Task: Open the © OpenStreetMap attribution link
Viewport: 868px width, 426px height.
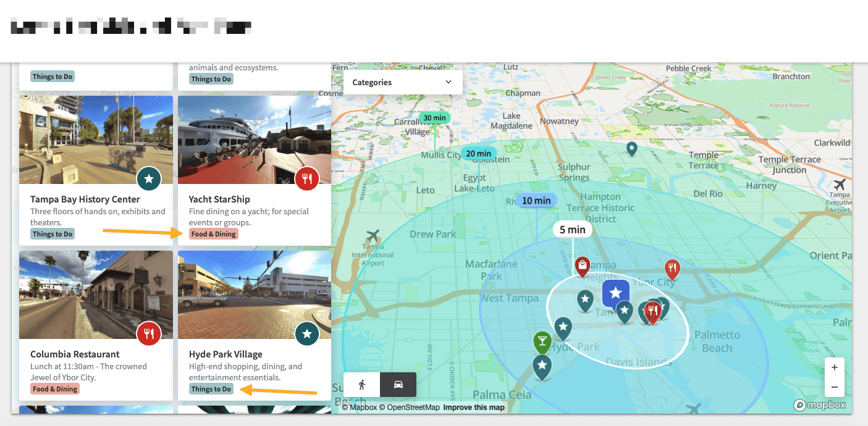Action: pyautogui.click(x=408, y=407)
